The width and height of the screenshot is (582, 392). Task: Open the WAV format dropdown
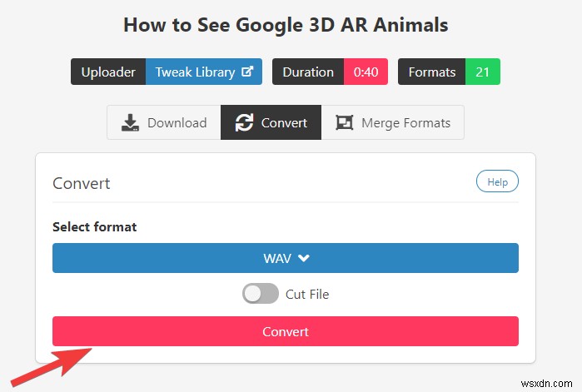pos(286,258)
